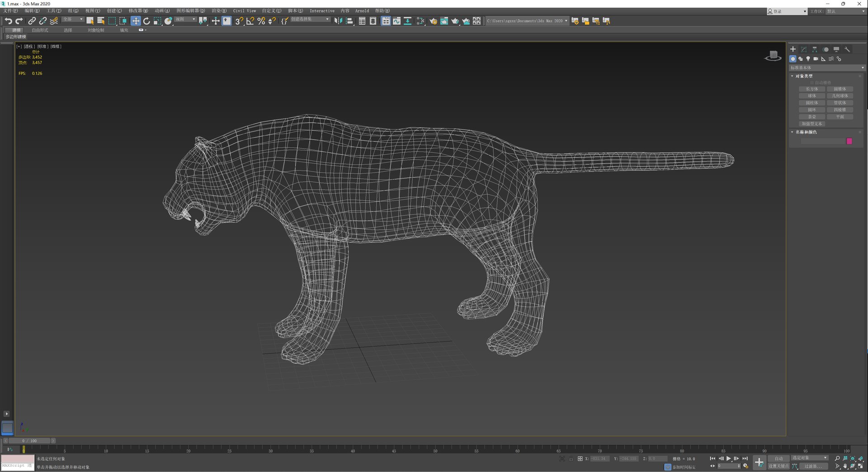Open the Hierarchy panel icon
This screenshot has height=472, width=868.
tap(815, 49)
